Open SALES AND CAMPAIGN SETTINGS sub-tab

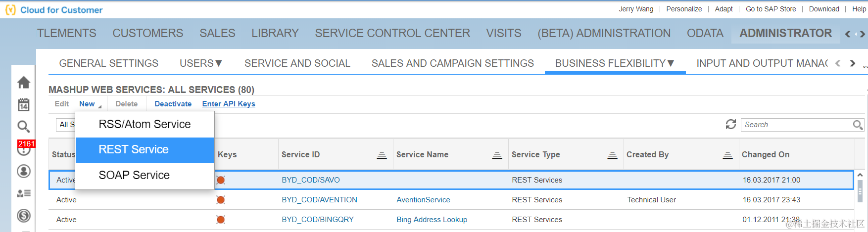tap(453, 63)
